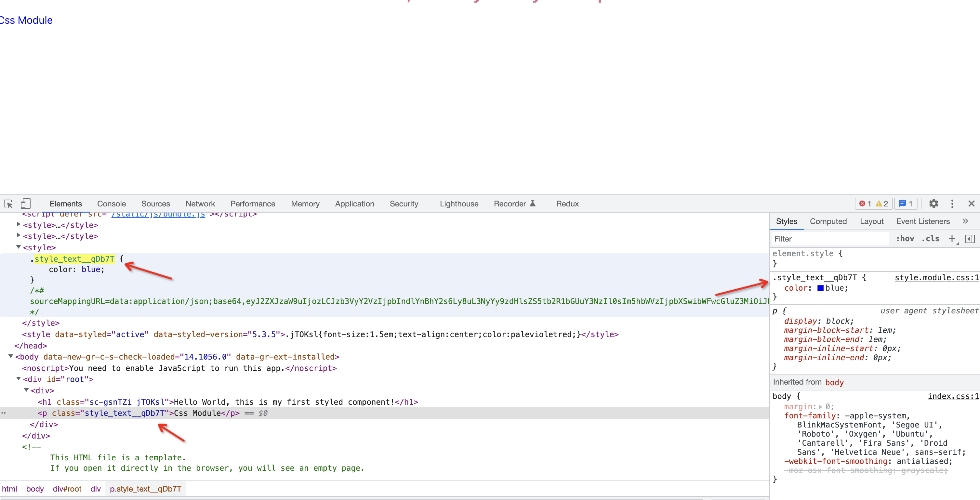
Task: Open the Application tab
Action: coord(354,204)
